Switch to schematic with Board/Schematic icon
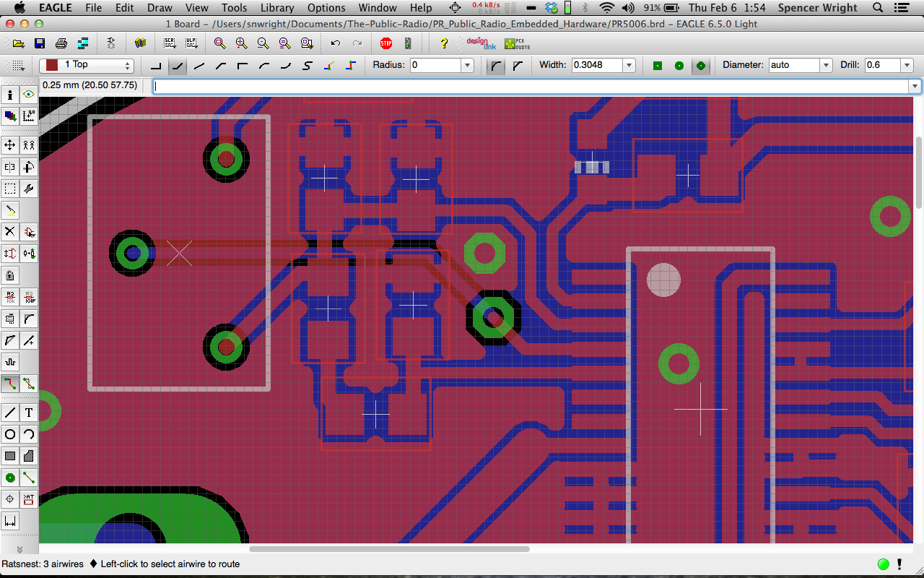This screenshot has height=578, width=924. 110,43
